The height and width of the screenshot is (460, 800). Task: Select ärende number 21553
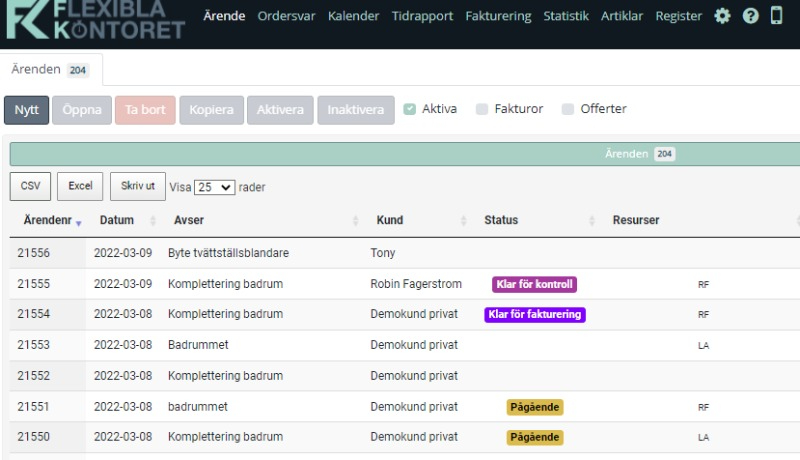(34, 345)
